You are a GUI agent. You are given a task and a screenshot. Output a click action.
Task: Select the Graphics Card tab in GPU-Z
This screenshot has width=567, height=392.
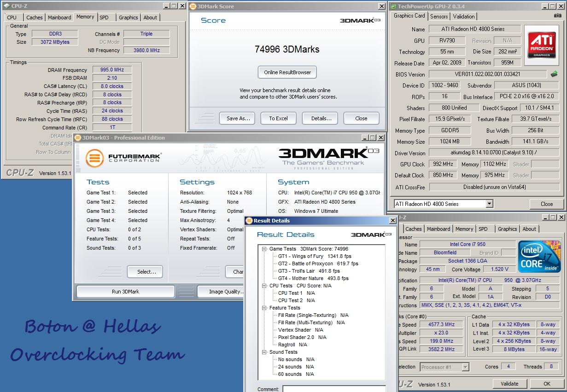coord(409,16)
